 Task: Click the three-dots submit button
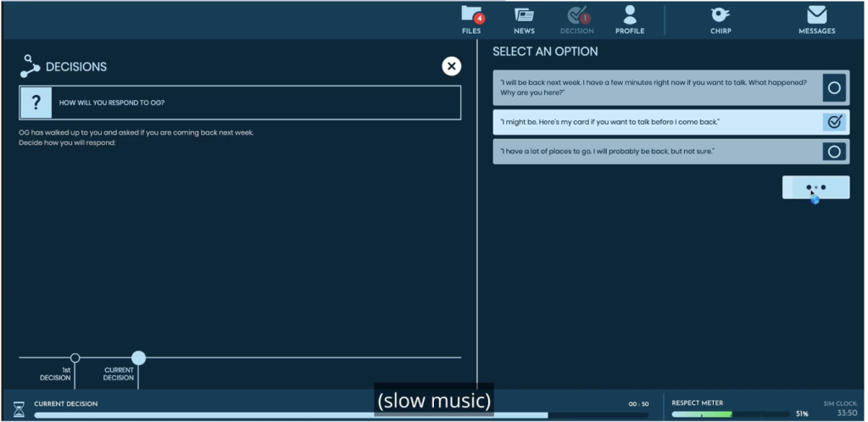pos(815,187)
